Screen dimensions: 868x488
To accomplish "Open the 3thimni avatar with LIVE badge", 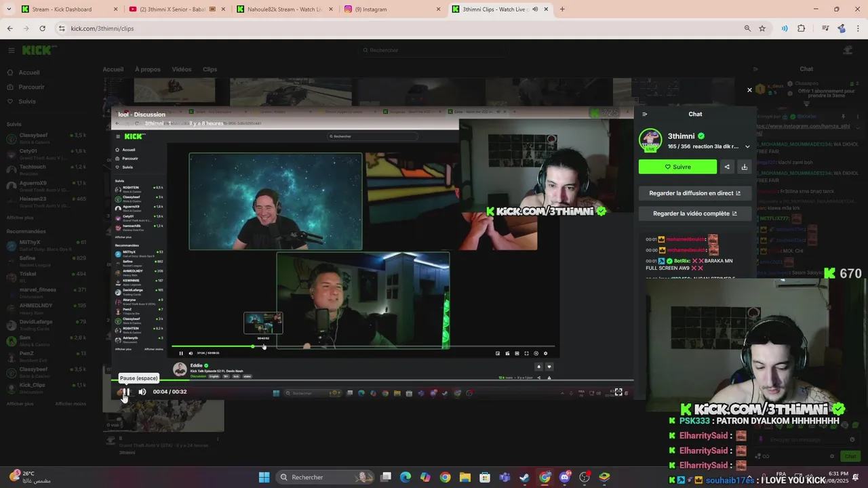I will (650, 140).
